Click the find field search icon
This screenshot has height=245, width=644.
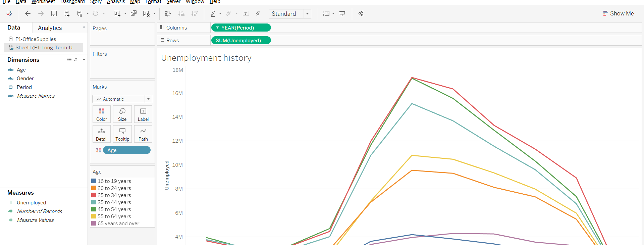click(76, 60)
